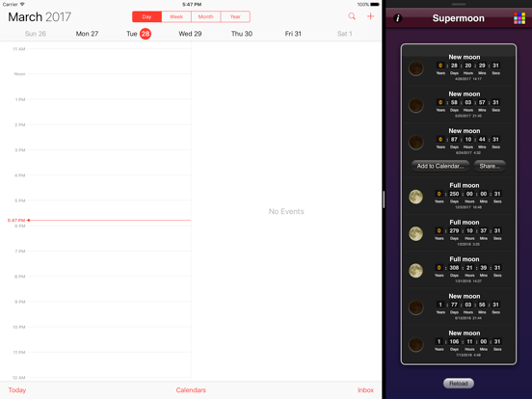Select the Full moon 250 days countdown row
532x399 pixels.
[459, 196]
